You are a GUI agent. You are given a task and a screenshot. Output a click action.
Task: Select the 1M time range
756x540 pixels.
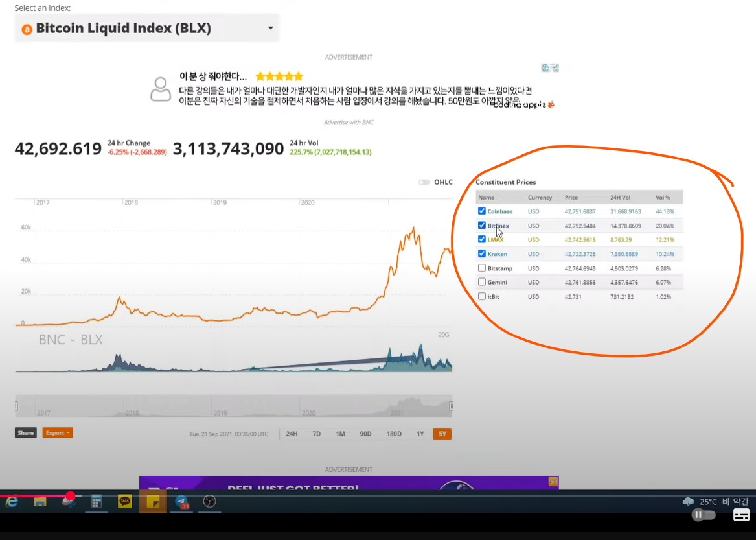[x=340, y=434]
